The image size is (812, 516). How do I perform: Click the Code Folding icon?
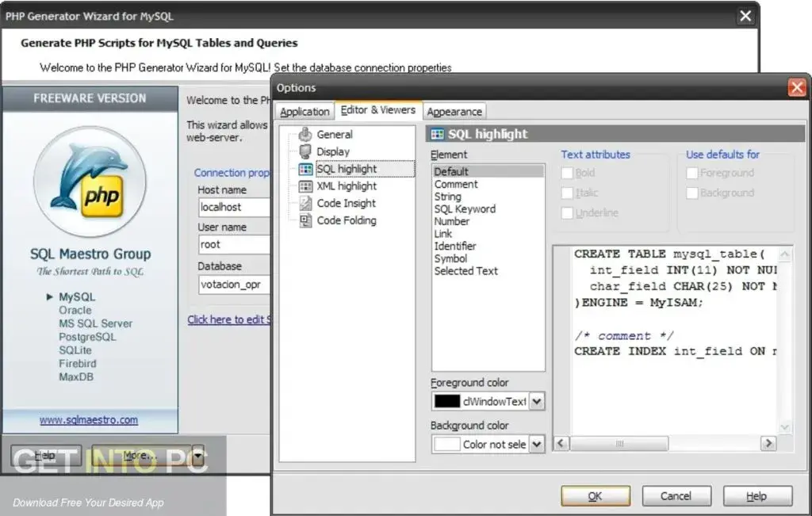305,220
